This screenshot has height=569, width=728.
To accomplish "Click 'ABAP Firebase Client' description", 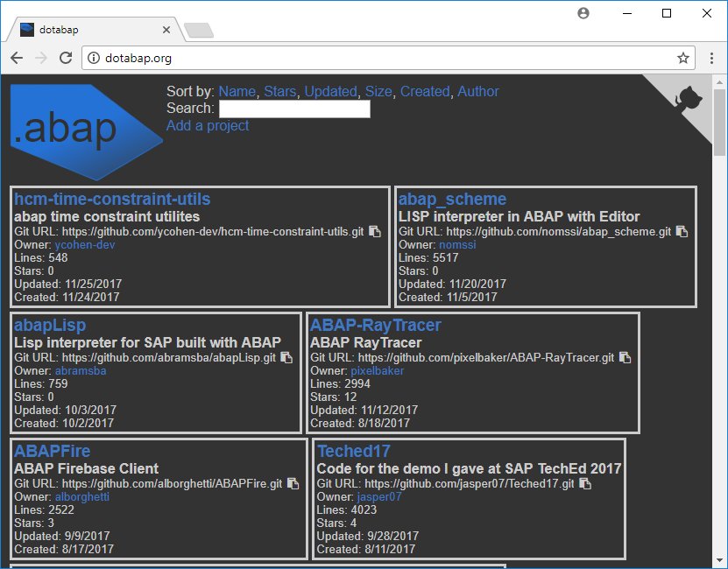I will click(86, 468).
